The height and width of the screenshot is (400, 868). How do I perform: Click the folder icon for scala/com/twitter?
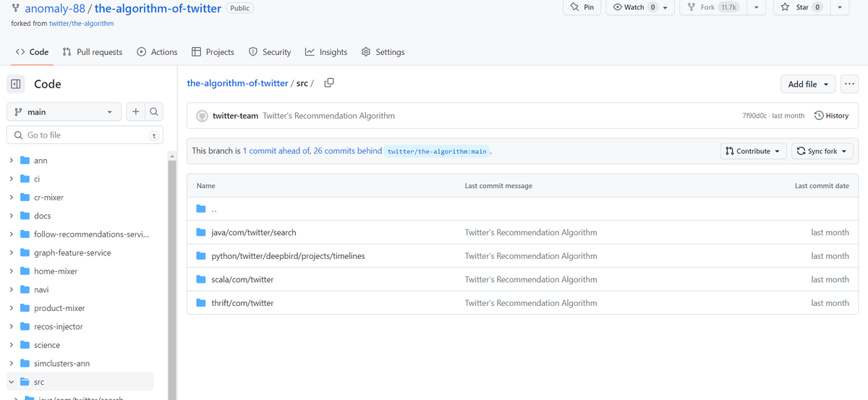click(x=202, y=279)
